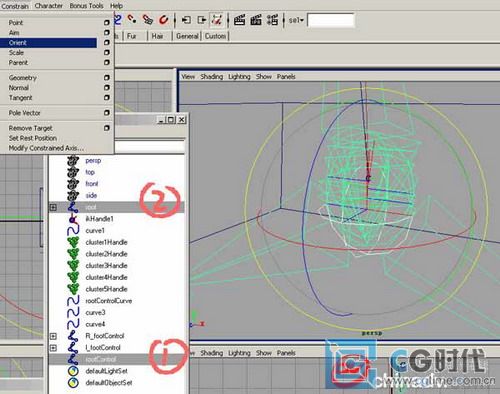The image size is (500, 394).
Task: Expand the R_footControl node
Action: click(53, 336)
